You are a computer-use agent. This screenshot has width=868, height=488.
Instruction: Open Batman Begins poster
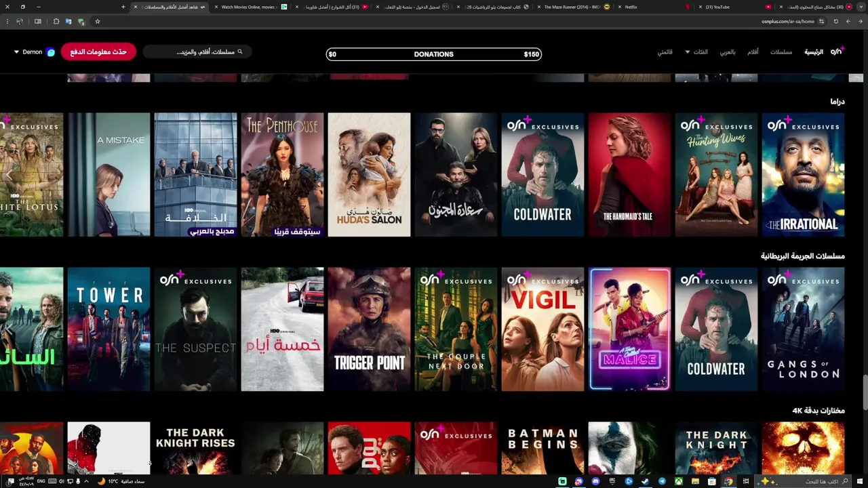click(x=542, y=448)
